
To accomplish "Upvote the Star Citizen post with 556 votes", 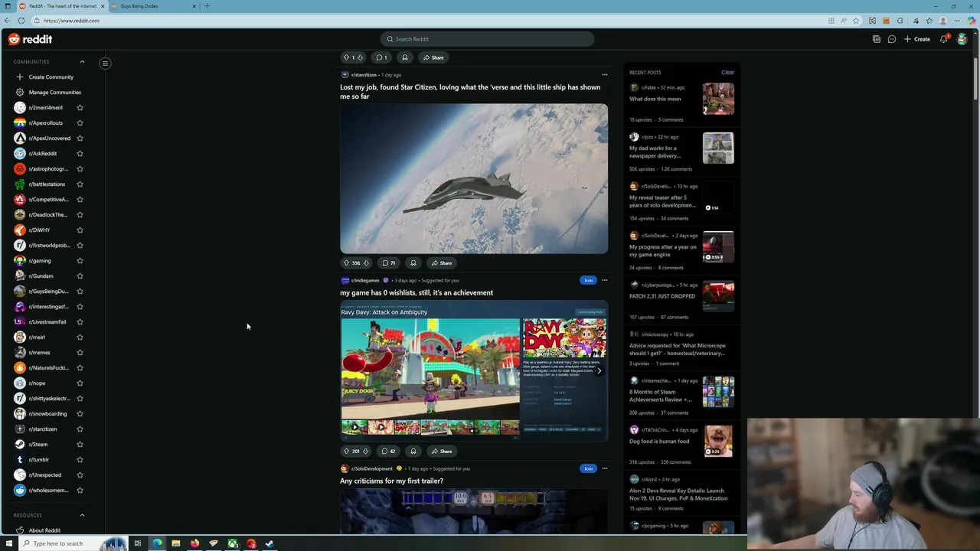I will tap(346, 262).
